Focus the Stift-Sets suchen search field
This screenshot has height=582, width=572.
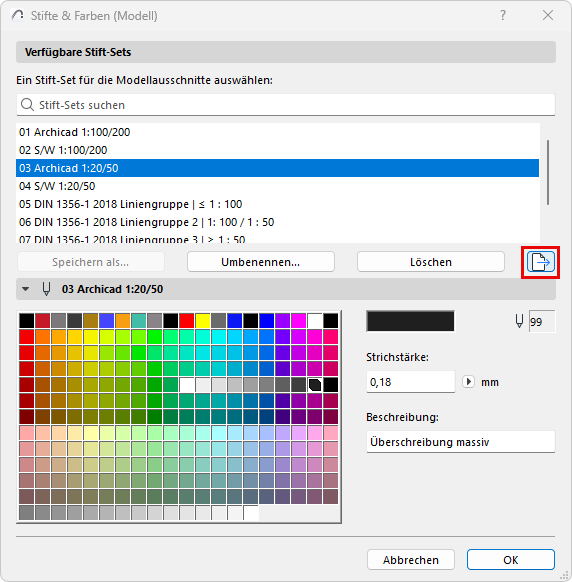tap(286, 105)
